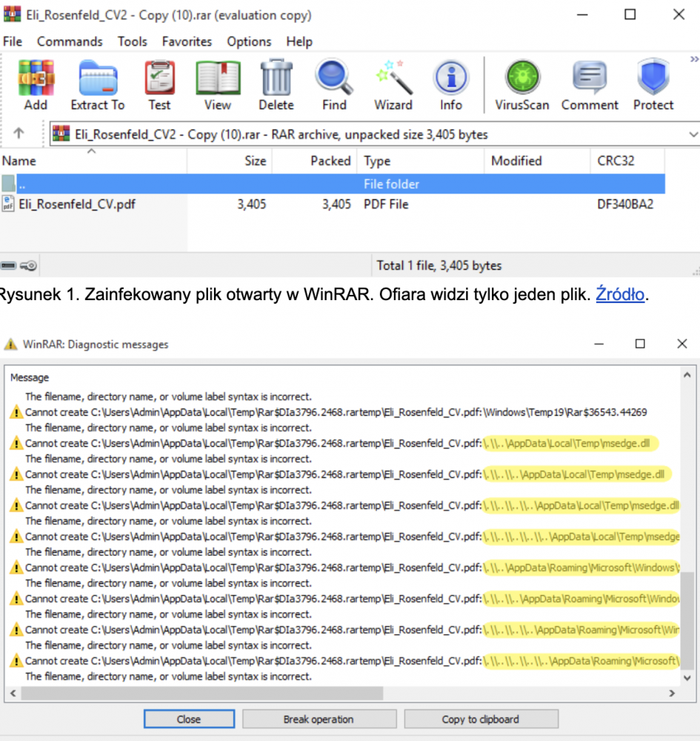Screen dimensions: 700x741
Task: Open the Tools menu
Action: (133, 41)
